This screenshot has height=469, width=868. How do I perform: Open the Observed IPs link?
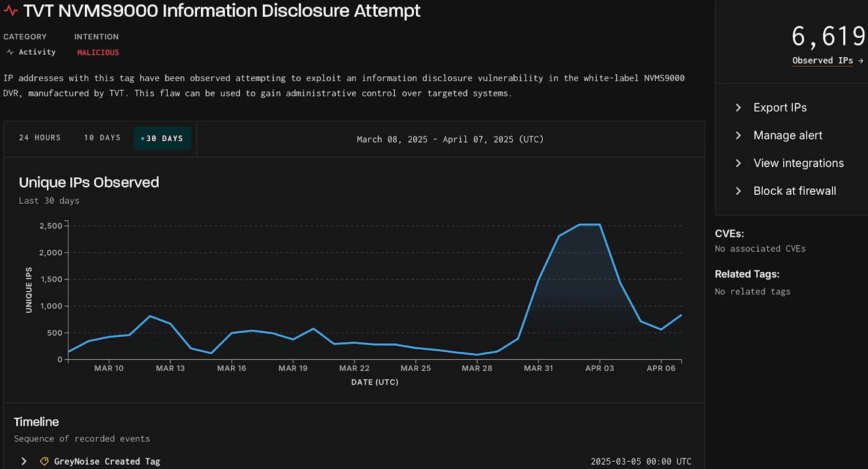(x=828, y=61)
